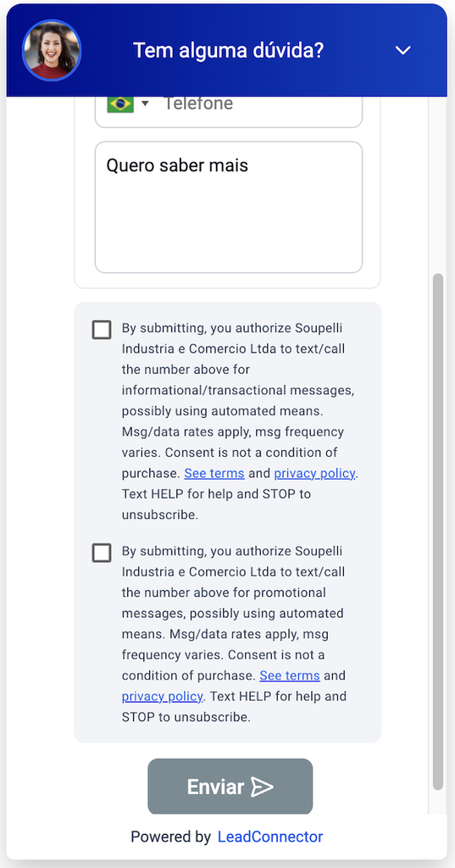Click the Powered by footer text
Image resolution: width=455 pixels, height=868 pixels.
click(x=170, y=837)
